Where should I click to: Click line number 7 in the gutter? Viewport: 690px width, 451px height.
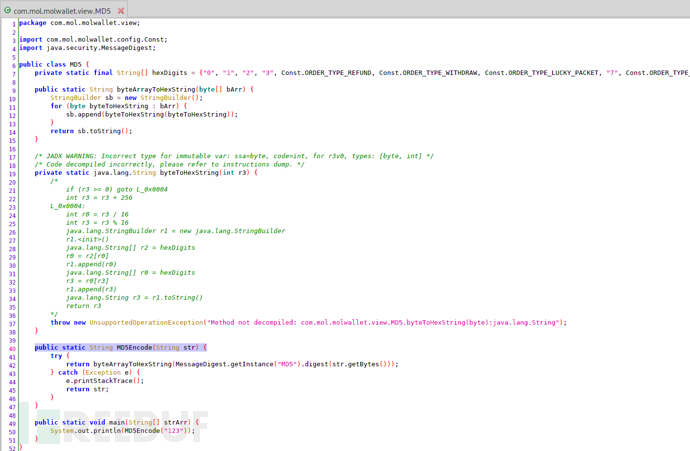coord(14,74)
